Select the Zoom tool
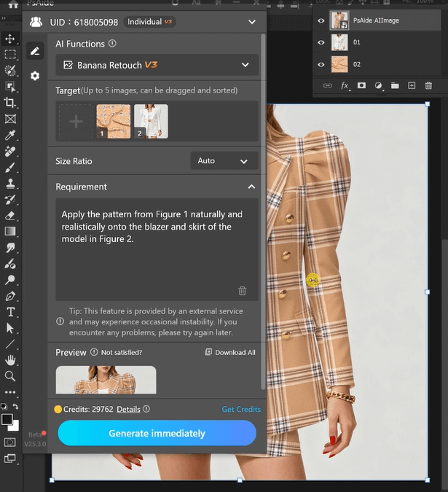This screenshot has height=492, width=448. coord(10,376)
